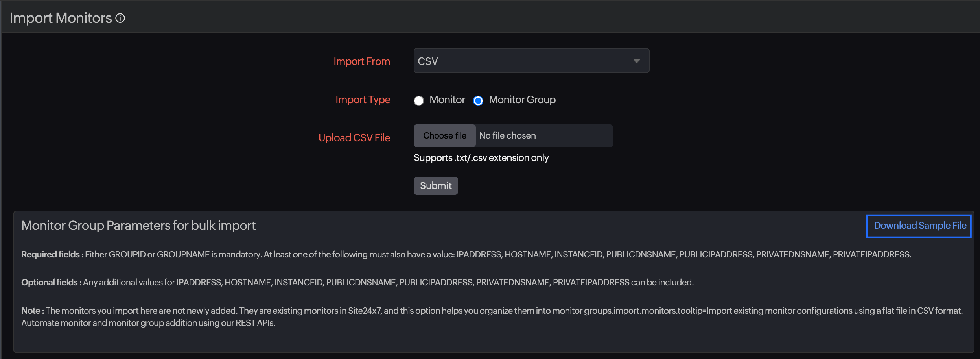
Task: Switch Import Type back to Monitor
Action: pos(419,100)
